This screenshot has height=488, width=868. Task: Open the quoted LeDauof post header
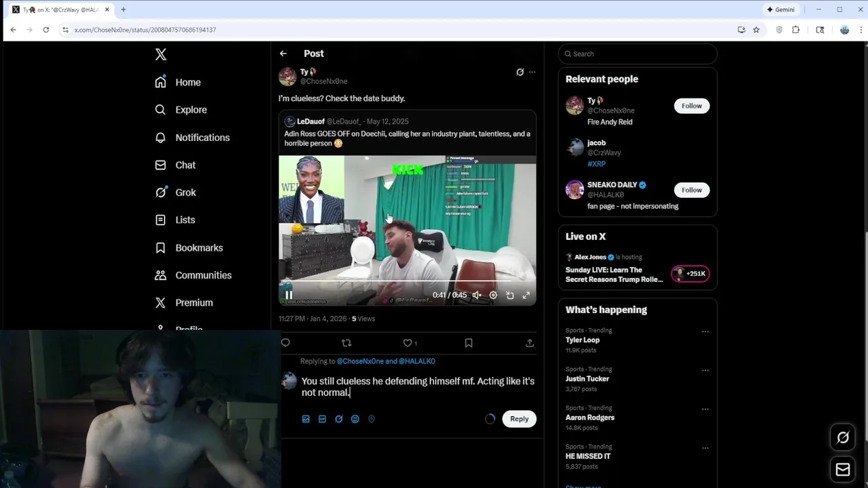[347, 121]
